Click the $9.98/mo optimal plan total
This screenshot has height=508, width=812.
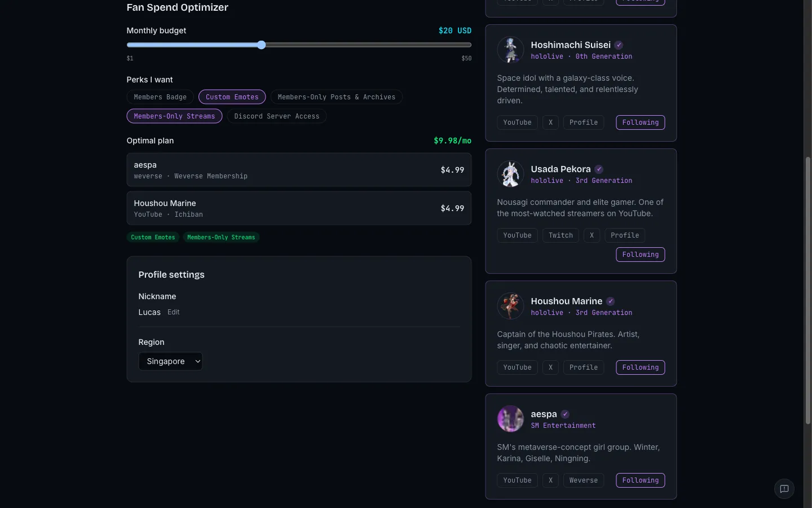click(452, 141)
